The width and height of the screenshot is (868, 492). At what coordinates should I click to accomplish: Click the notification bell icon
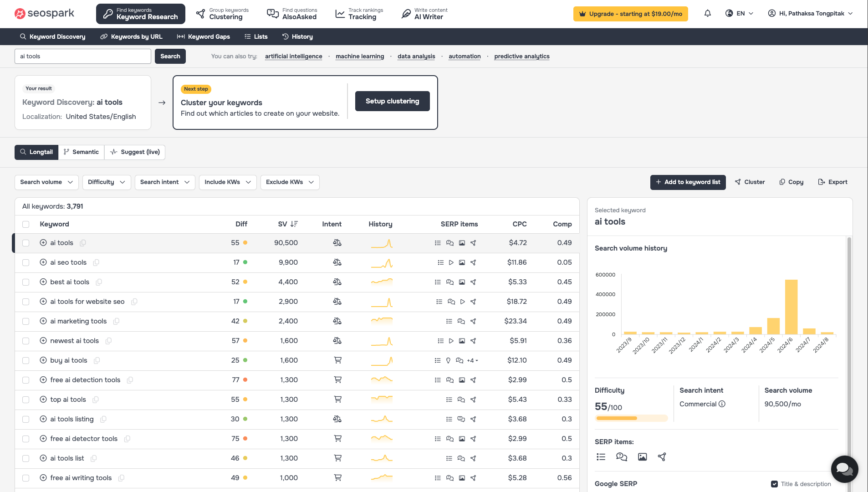(x=707, y=13)
